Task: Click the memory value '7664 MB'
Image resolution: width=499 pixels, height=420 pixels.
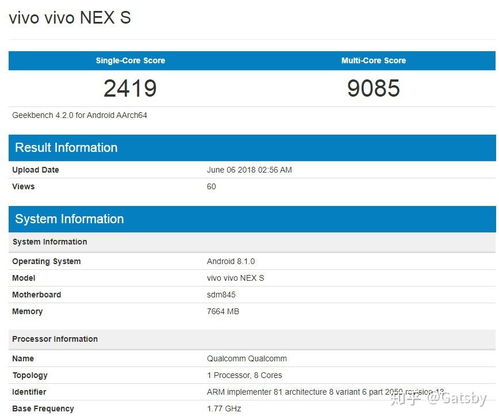Action: click(223, 311)
